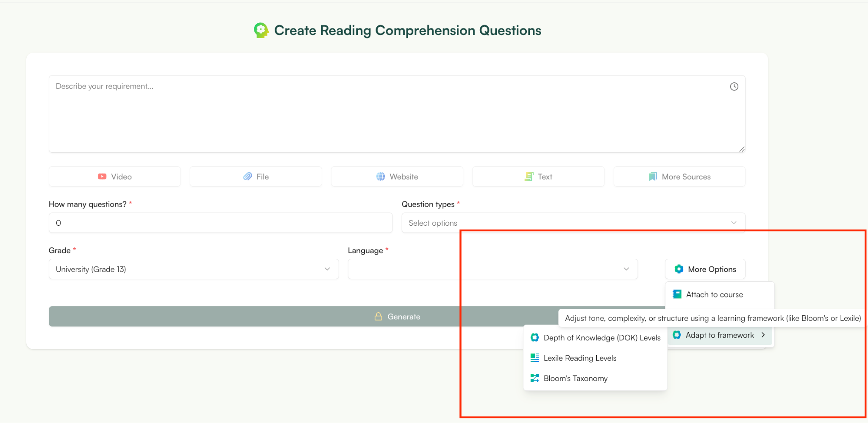The image size is (868, 423).
Task: Click the Attach to course book icon
Action: (x=677, y=294)
